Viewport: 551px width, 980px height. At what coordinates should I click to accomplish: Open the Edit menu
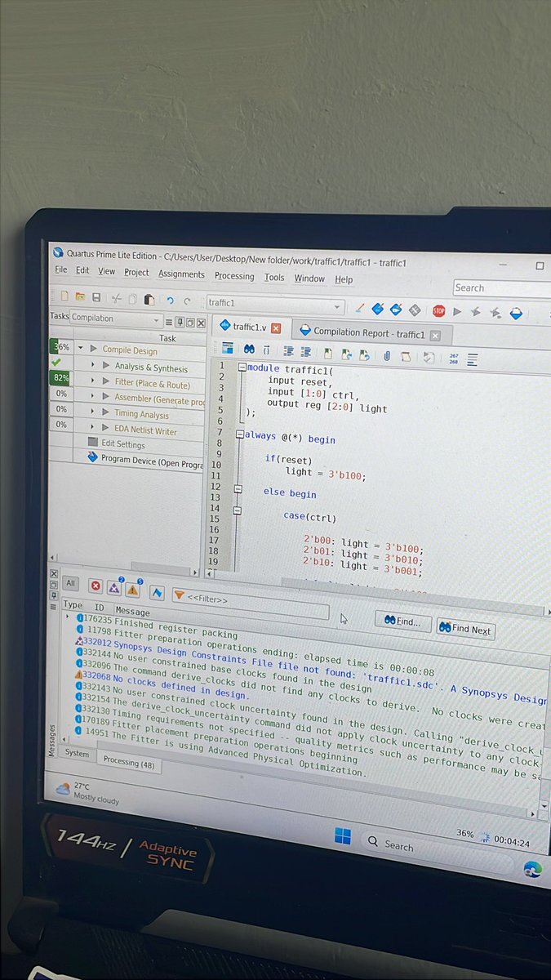[x=82, y=271]
